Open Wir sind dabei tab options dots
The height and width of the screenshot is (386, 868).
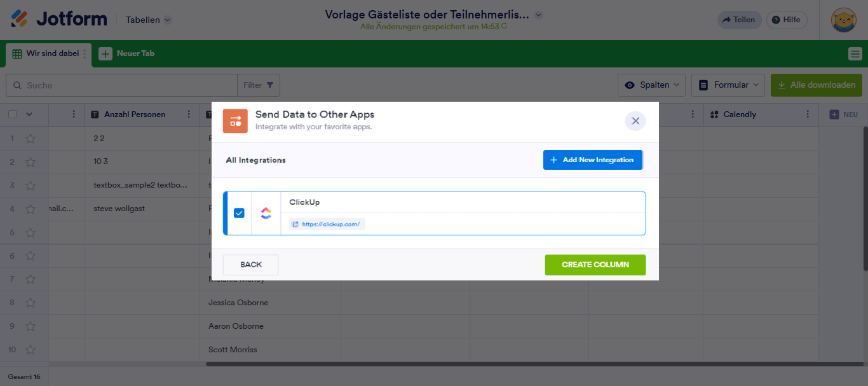tap(85, 54)
